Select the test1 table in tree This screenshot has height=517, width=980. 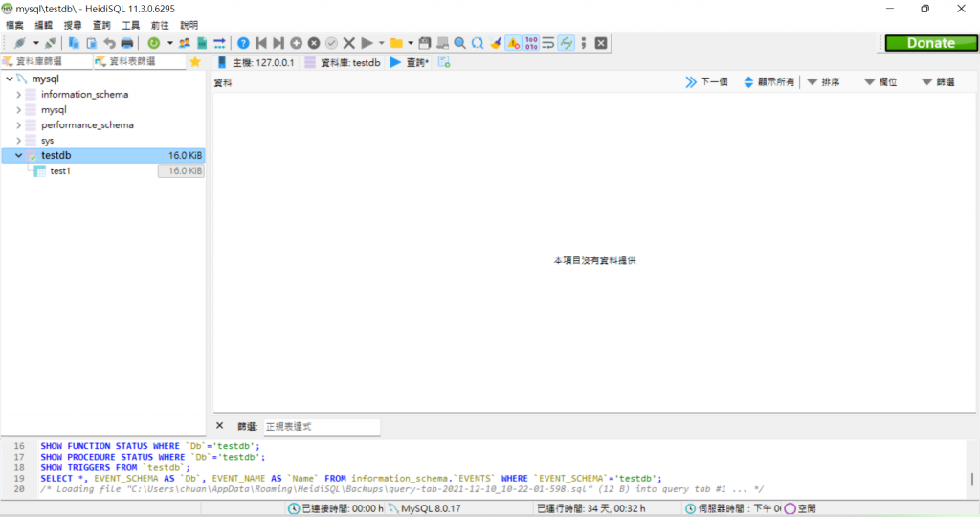[60, 170]
